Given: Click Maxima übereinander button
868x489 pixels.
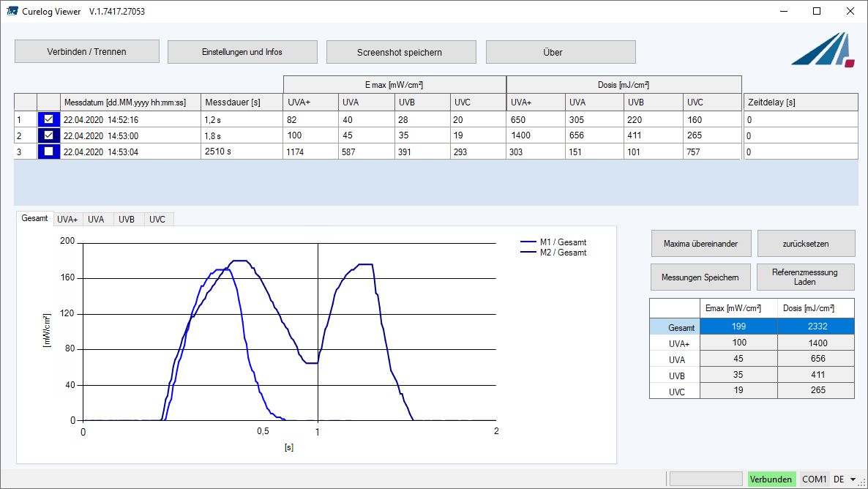Looking at the screenshot, I should click(701, 244).
